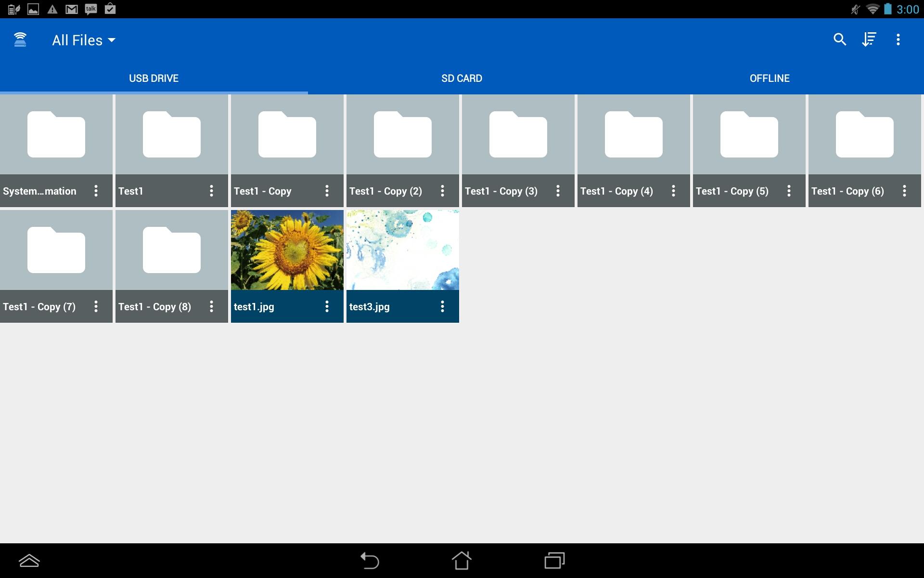Open options for Test1 - Copy (6)
This screenshot has width=924, height=578.
[x=904, y=191]
